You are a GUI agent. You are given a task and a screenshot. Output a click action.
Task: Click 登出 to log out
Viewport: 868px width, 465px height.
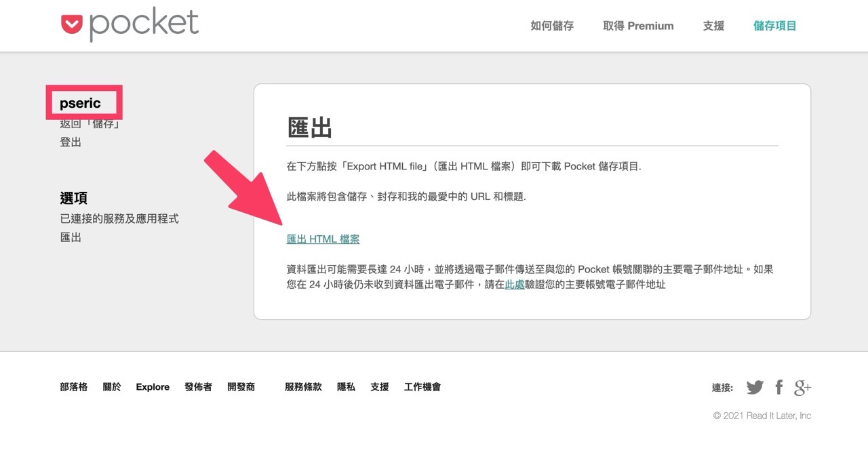71,142
